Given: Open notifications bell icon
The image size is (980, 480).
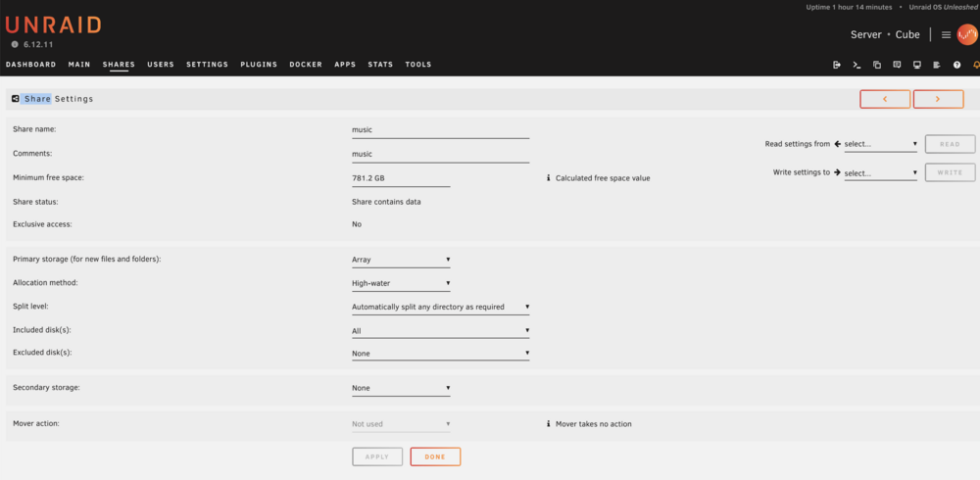Looking at the screenshot, I should click(x=976, y=65).
